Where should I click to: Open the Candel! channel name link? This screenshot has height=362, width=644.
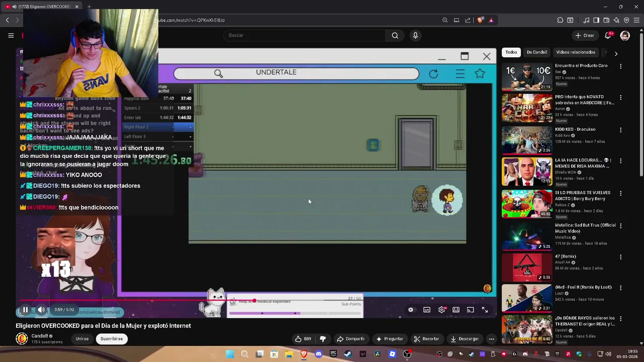click(40, 336)
